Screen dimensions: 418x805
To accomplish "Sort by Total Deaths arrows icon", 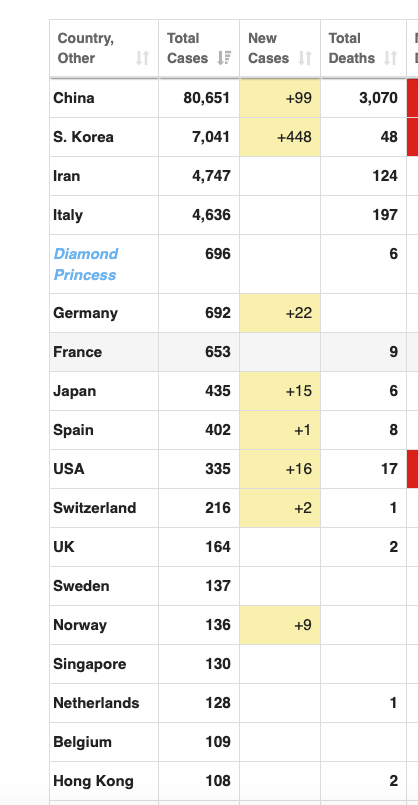I will [x=391, y=58].
